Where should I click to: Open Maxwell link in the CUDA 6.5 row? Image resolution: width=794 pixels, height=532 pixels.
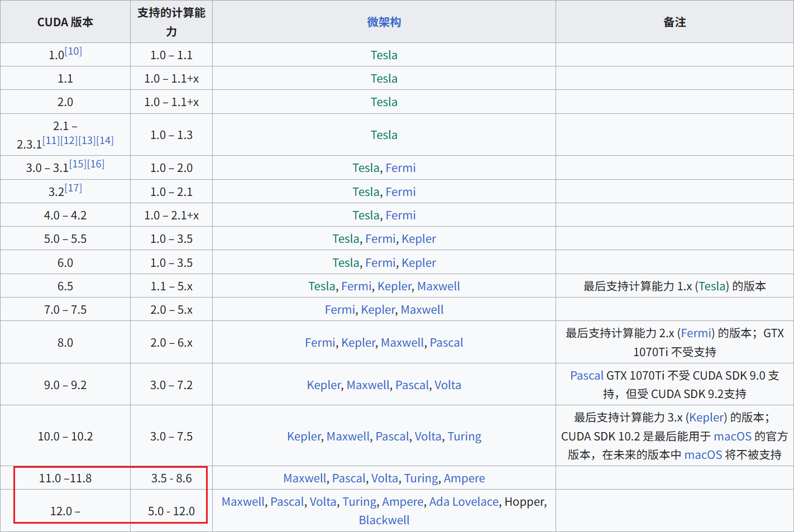pos(439,286)
